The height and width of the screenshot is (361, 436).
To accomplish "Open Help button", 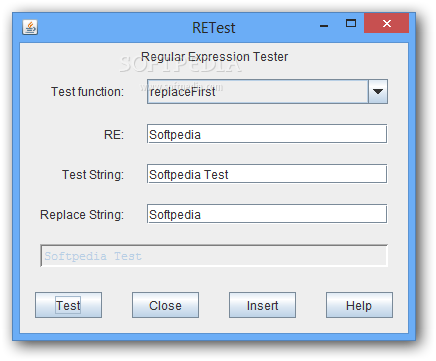I will [359, 305].
